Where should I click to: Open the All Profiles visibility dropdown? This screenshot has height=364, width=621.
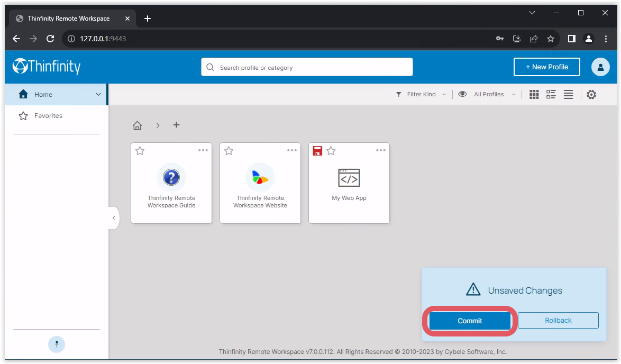(x=487, y=94)
